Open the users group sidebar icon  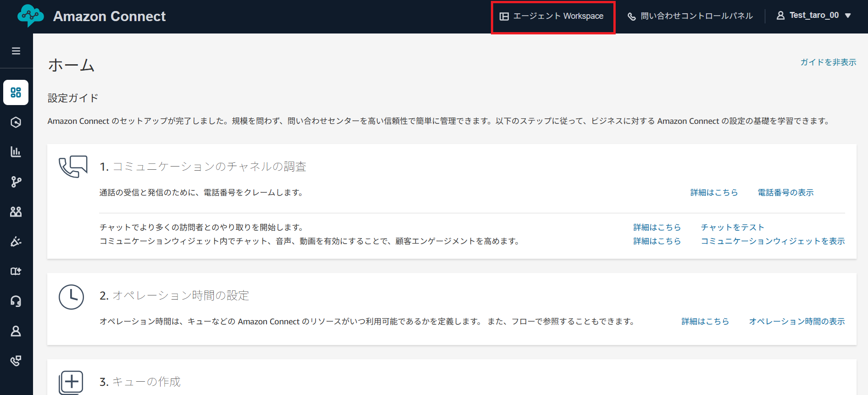[x=16, y=211]
